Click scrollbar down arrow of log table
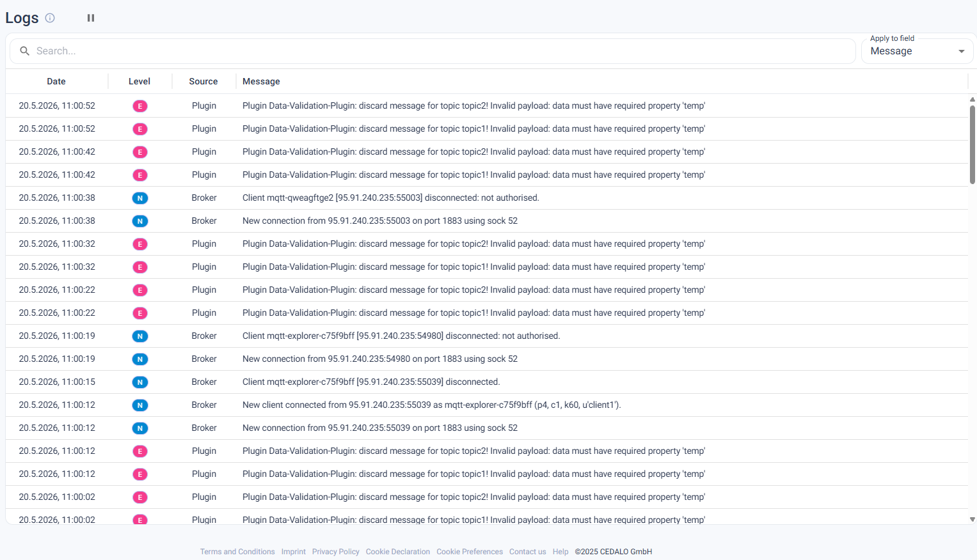This screenshot has height=560, width=977. [x=973, y=520]
